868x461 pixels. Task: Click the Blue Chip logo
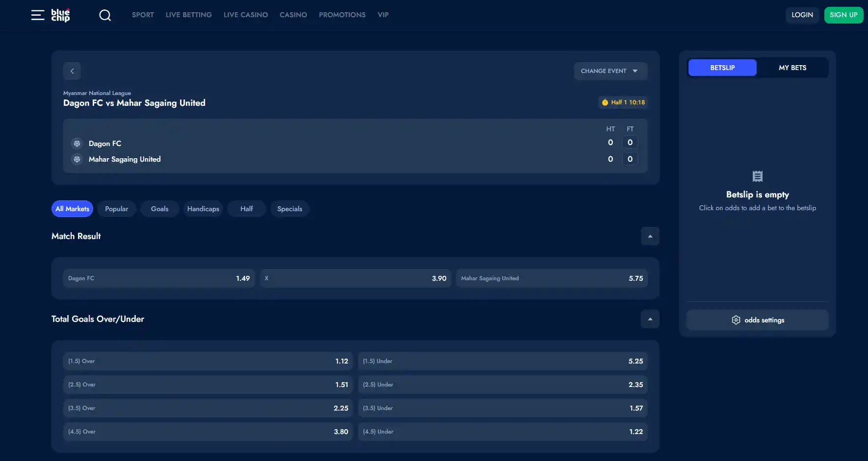[x=61, y=15]
